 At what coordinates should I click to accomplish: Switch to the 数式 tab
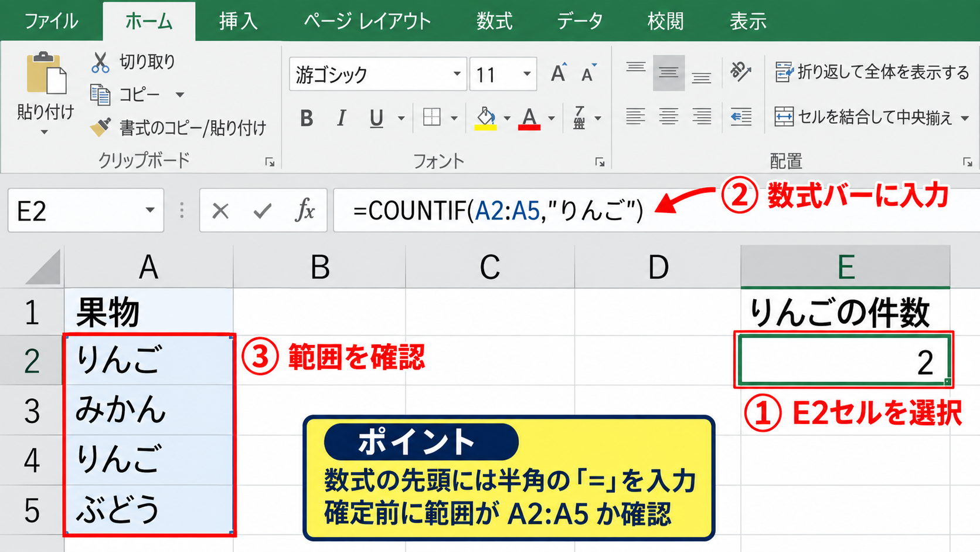[494, 21]
